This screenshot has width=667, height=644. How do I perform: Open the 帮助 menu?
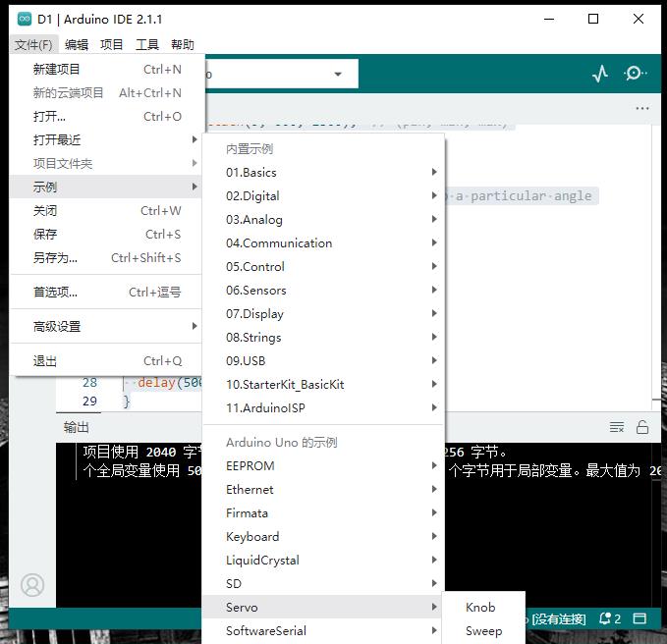point(183,44)
